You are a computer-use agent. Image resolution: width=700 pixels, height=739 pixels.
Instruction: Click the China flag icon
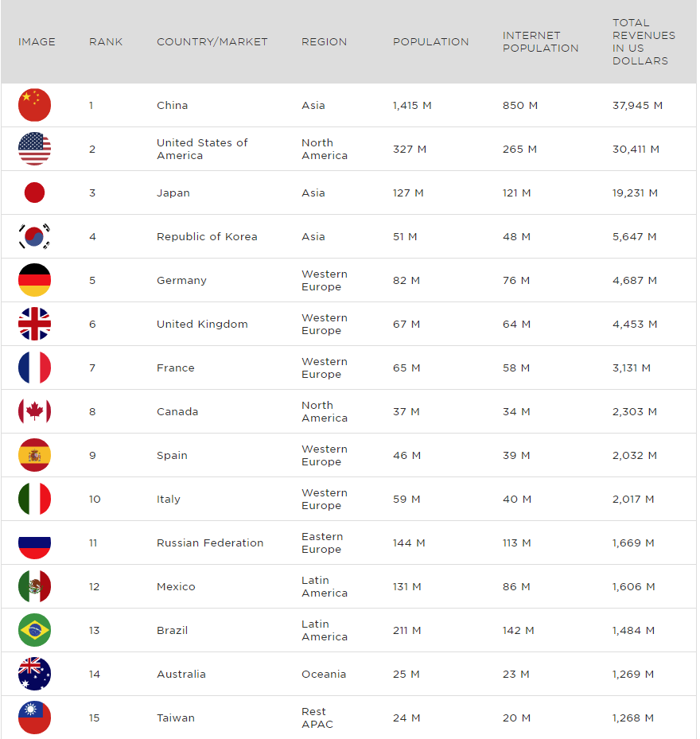[34, 105]
